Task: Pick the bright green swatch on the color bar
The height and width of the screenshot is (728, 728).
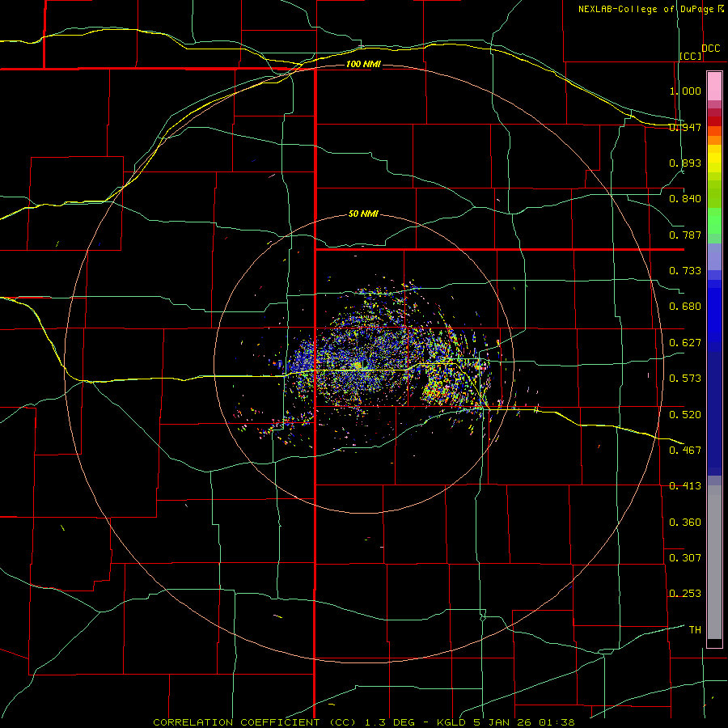Action: [x=714, y=221]
